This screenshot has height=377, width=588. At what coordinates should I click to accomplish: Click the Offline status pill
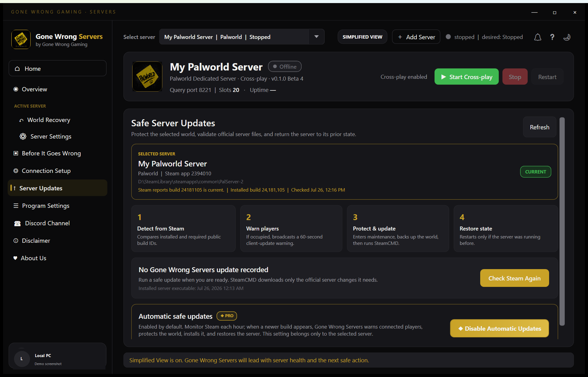tap(285, 67)
